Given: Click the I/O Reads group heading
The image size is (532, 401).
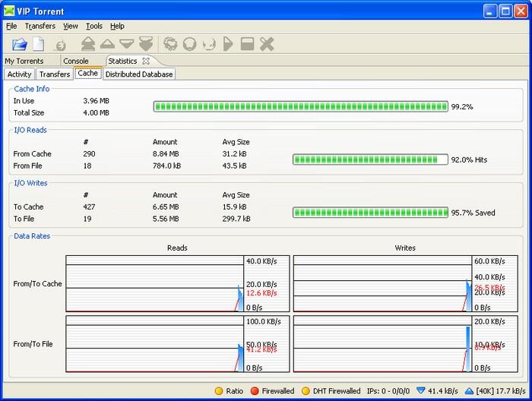Looking at the screenshot, I should pos(30,130).
